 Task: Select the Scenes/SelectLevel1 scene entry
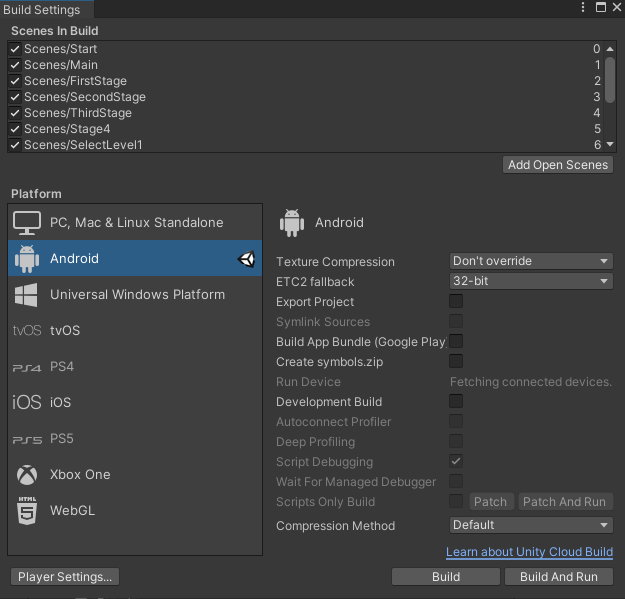click(305, 145)
